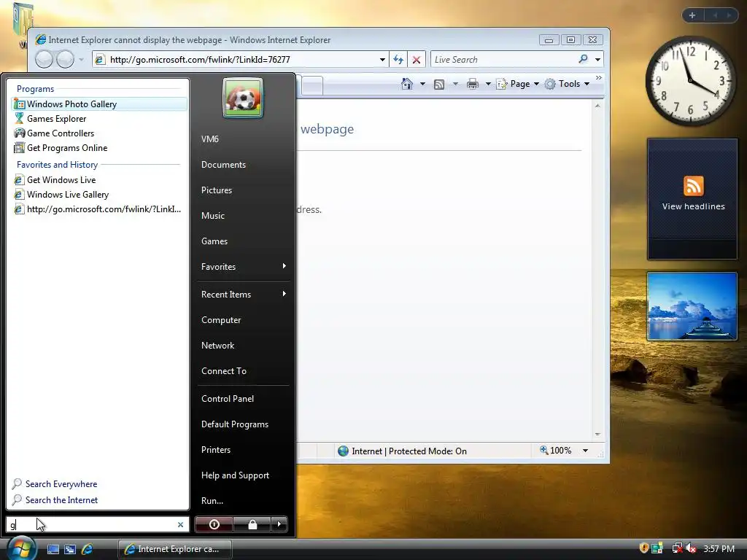Open Windows Photo Gallery search result
Screen dimensions: 747x560
click(x=99, y=104)
